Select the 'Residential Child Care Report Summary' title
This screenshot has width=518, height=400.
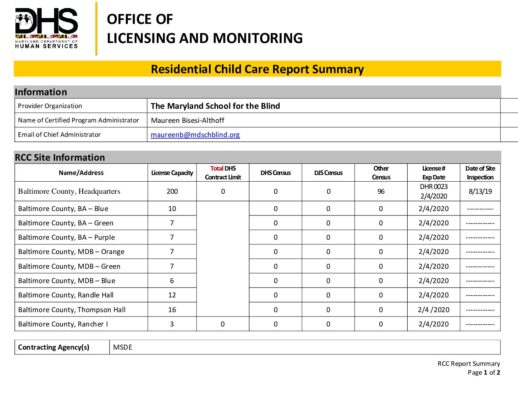[x=257, y=69]
